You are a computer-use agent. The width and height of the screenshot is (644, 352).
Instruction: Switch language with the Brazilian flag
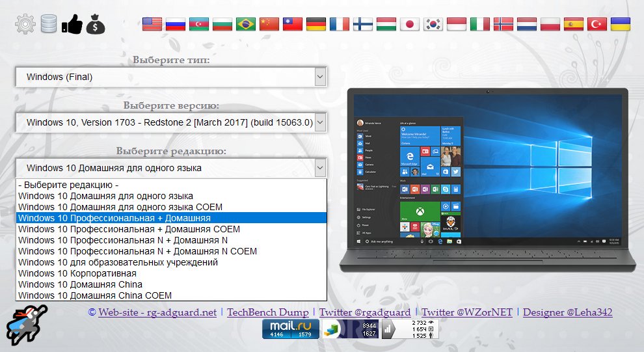[246, 24]
